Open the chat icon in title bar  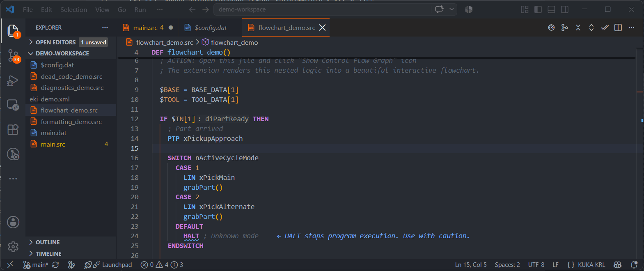(x=439, y=9)
